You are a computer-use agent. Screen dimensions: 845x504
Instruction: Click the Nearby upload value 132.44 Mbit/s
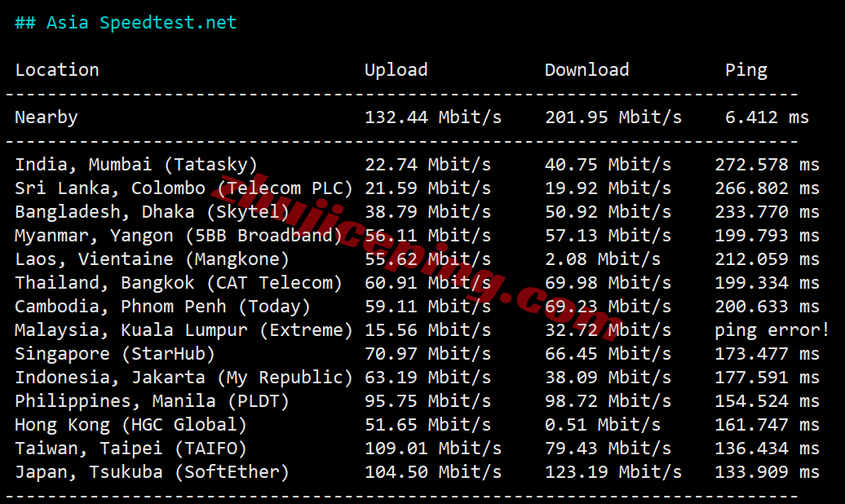(433, 117)
